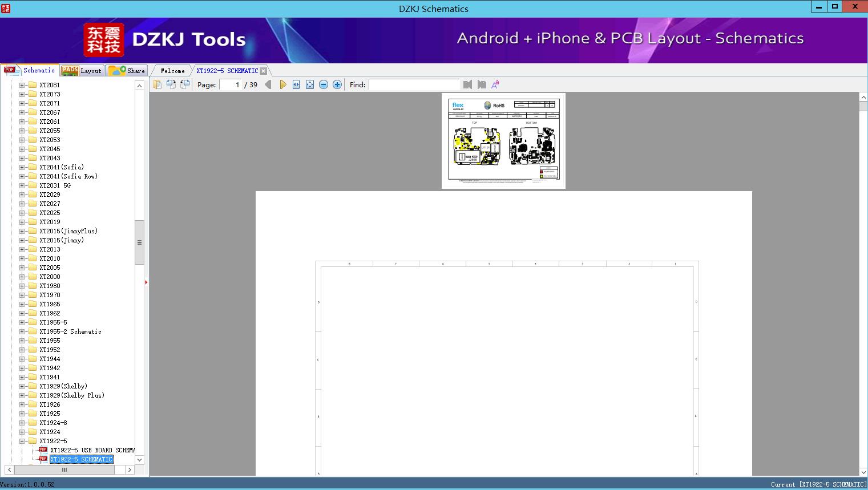Screen dimensions: 868x490
Task: Expand the XT1980 tree node
Action: point(22,286)
